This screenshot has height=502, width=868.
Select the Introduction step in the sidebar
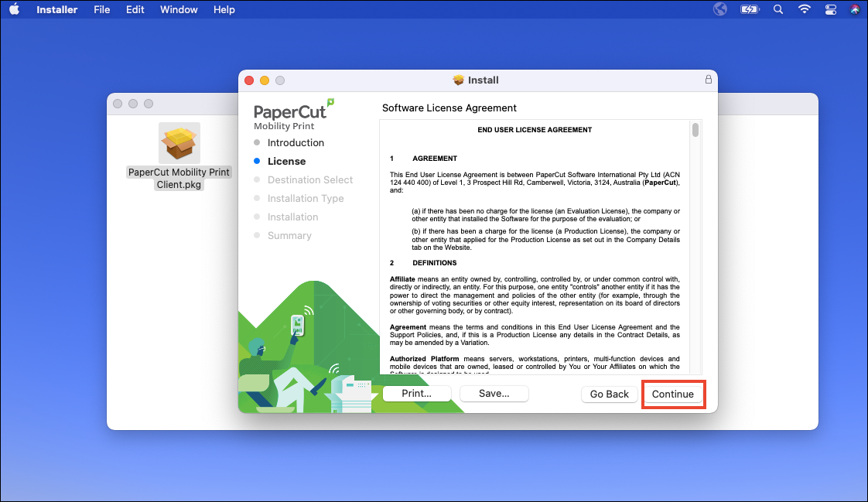tap(296, 142)
